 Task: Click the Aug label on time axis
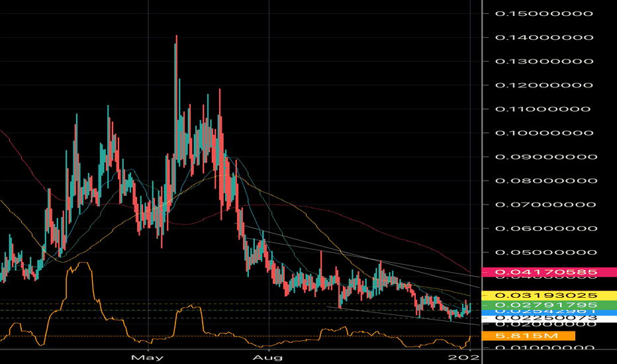[x=267, y=357]
